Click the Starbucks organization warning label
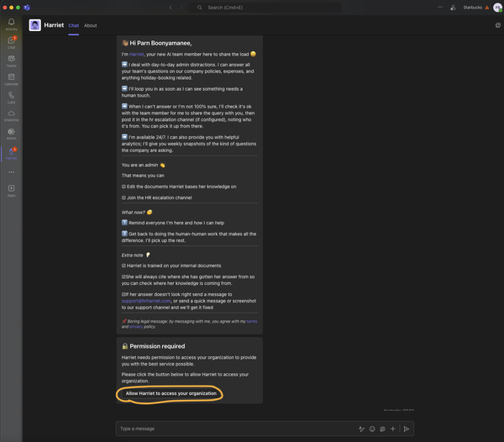This screenshot has width=504, height=442. point(475,8)
